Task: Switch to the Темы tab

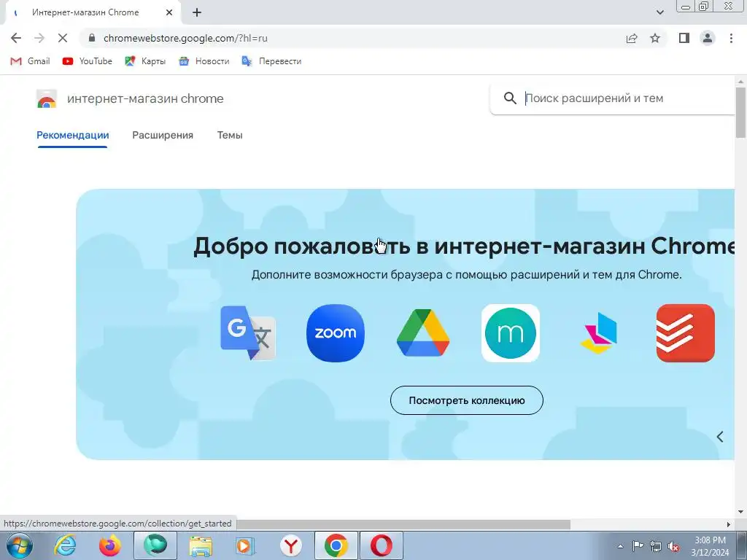Action: tap(230, 135)
